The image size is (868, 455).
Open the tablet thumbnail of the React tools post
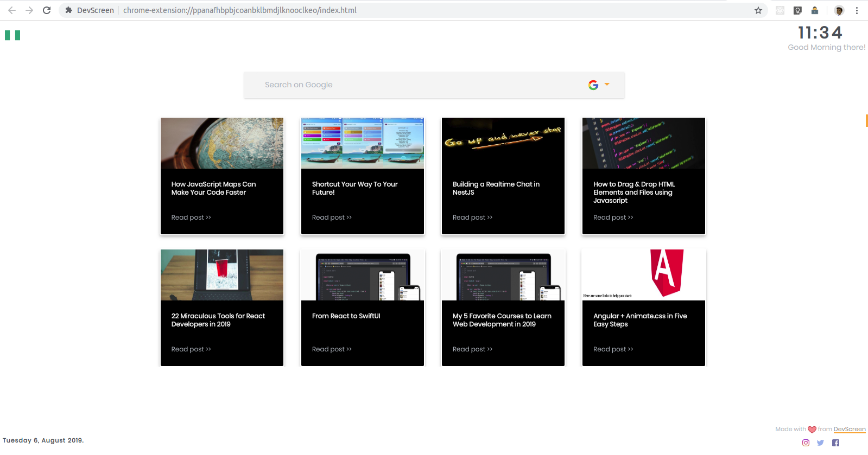coord(222,275)
